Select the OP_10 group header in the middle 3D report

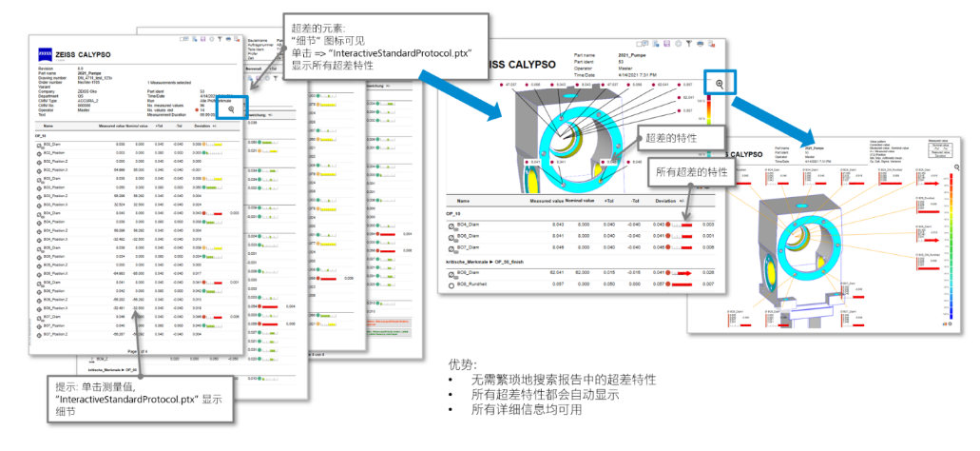453,214
